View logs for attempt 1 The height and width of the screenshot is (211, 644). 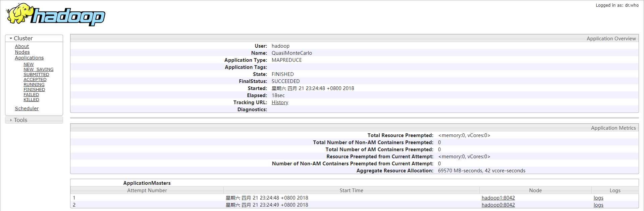598,198
